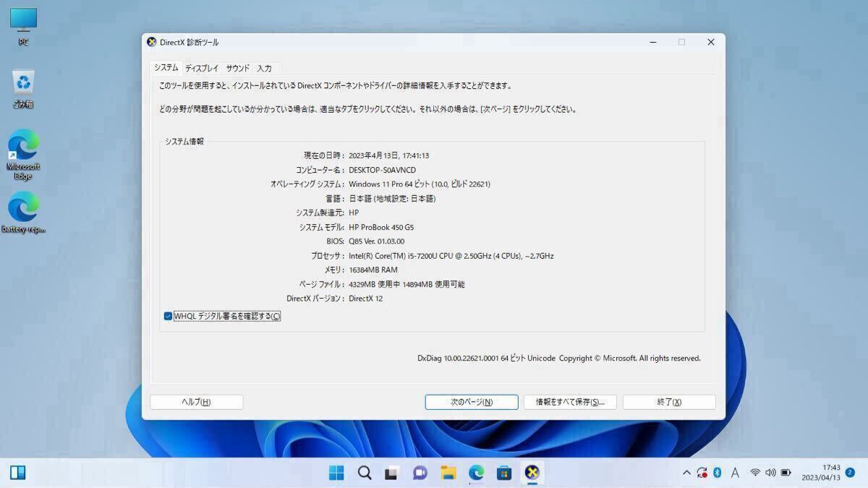The width and height of the screenshot is (868, 488).
Task: Launch File Explorer from the taskbar
Action: [x=448, y=473]
